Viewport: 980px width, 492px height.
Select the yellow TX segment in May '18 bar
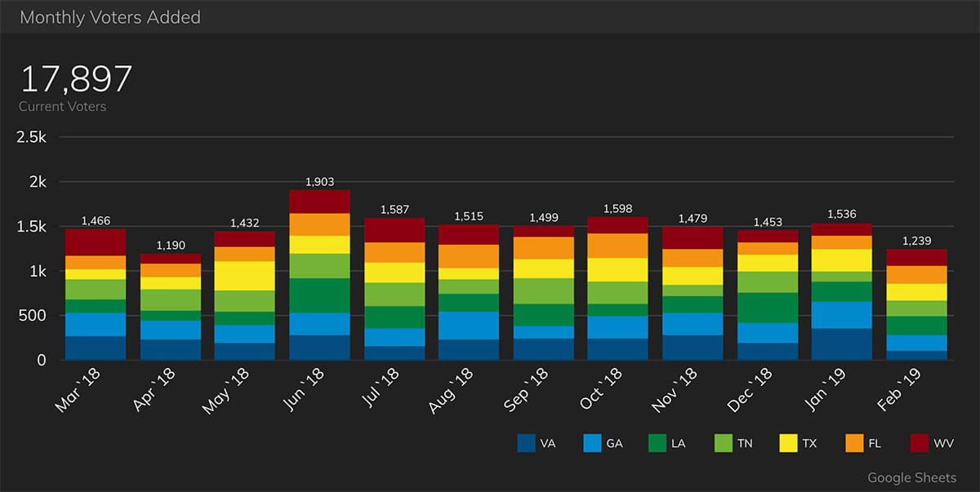pyautogui.click(x=244, y=276)
